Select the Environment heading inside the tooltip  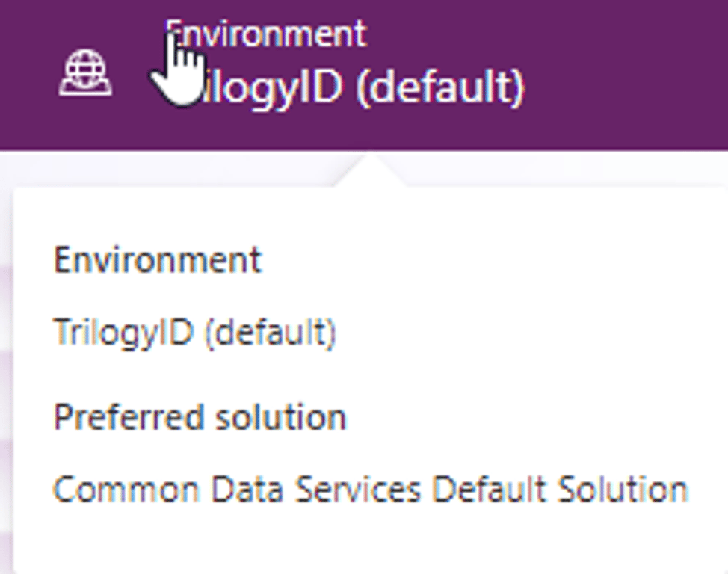[158, 259]
